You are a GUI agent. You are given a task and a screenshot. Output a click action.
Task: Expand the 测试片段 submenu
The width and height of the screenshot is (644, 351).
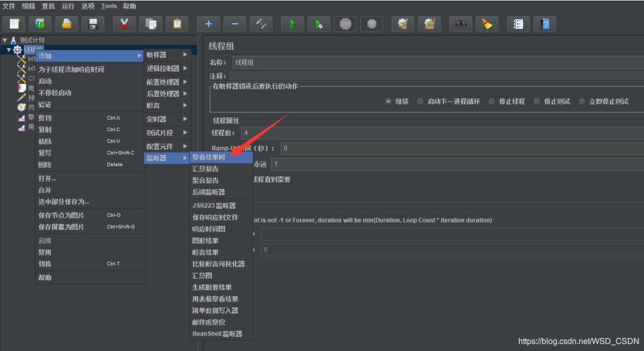tap(166, 133)
